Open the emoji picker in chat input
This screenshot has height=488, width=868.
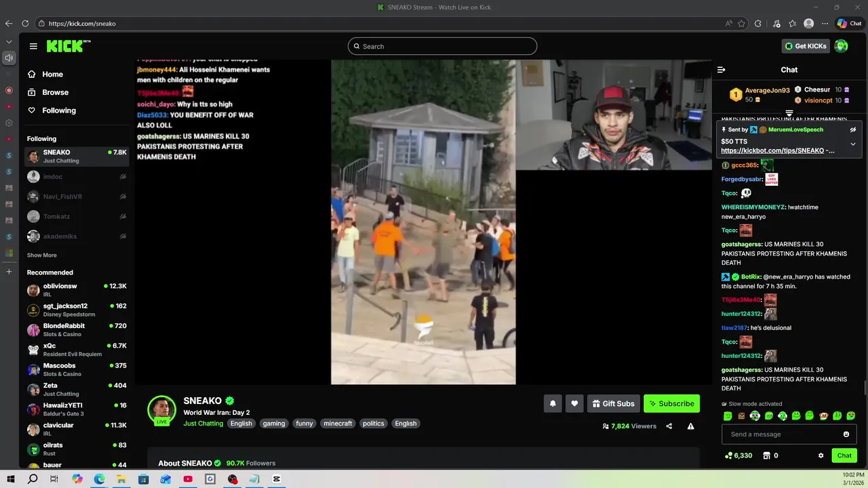[x=846, y=434]
